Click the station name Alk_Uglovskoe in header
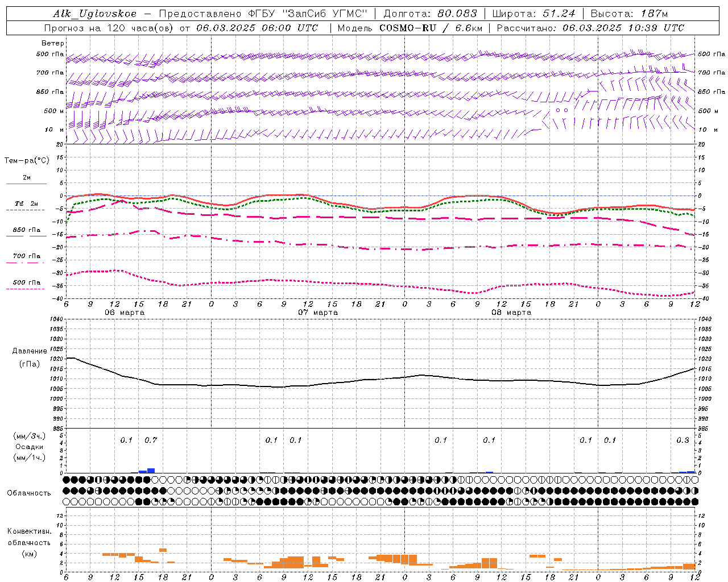The width and height of the screenshot is (728, 582). coord(95,14)
